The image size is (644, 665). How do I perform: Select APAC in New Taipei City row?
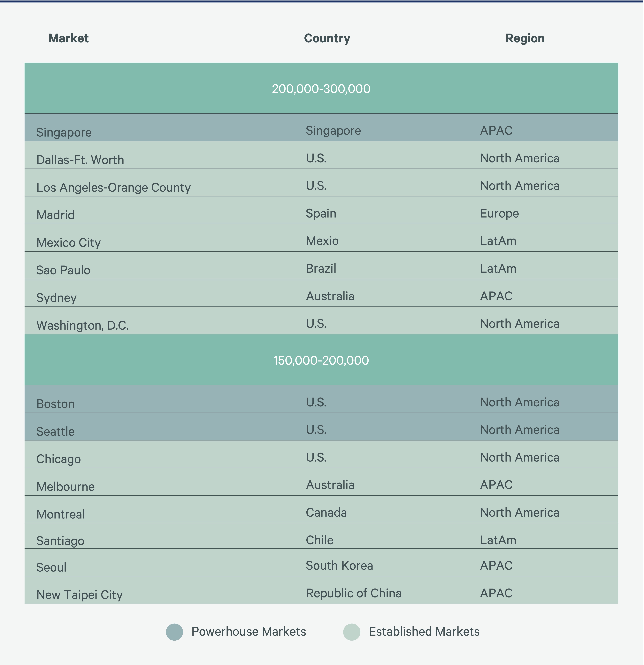pyautogui.click(x=496, y=593)
